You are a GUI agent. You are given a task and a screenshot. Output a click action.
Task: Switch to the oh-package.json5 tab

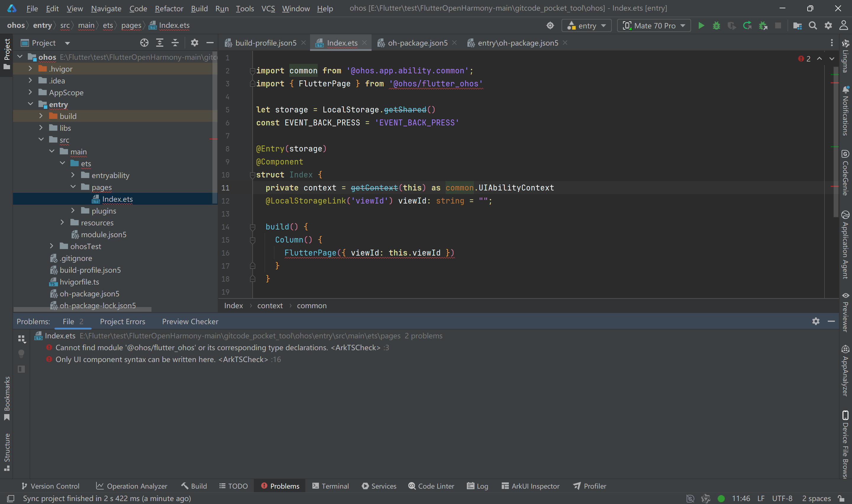point(417,43)
